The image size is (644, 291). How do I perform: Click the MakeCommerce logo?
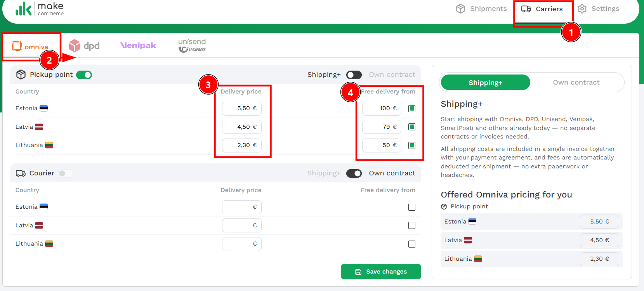pyautogui.click(x=39, y=9)
